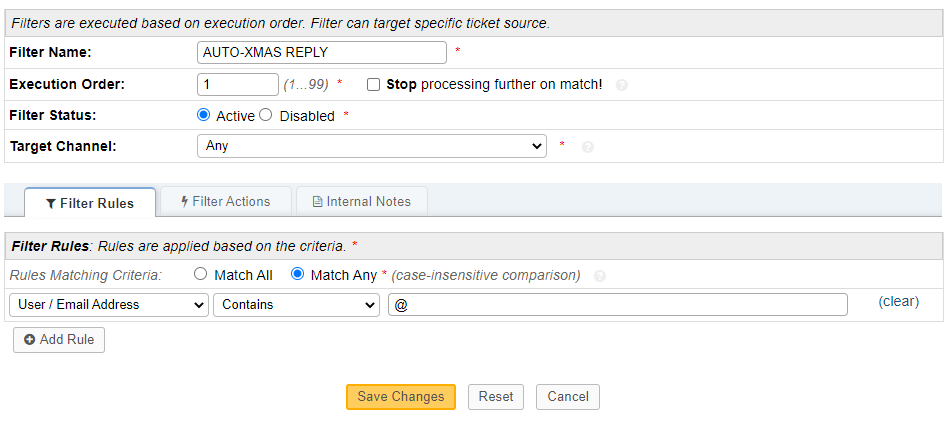
Task: Click help icon after case-insensitive comparison
Action: 599,276
